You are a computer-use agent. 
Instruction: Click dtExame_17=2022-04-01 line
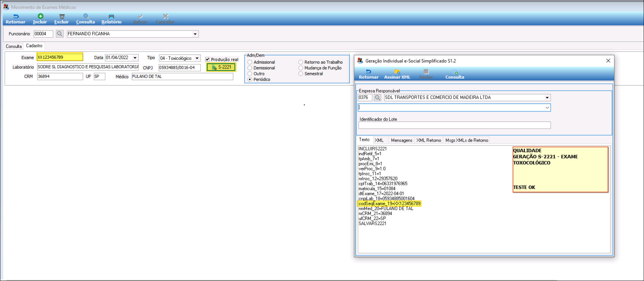[381, 193]
